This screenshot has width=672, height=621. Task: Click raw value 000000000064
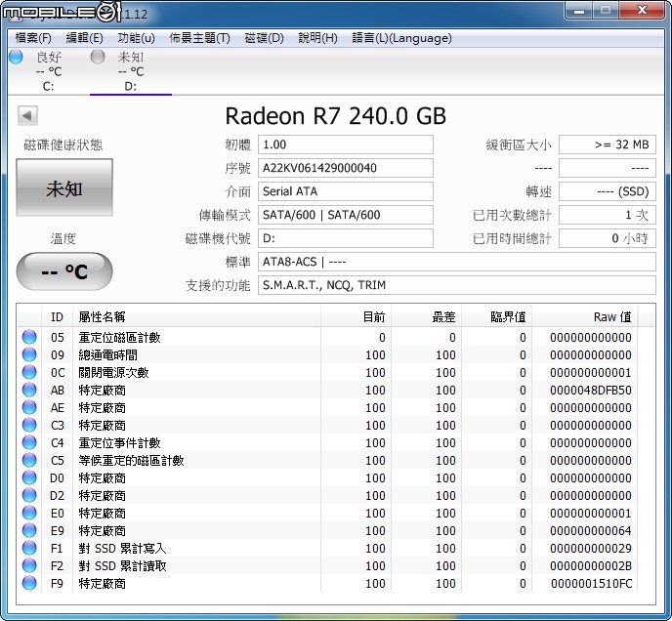591,531
